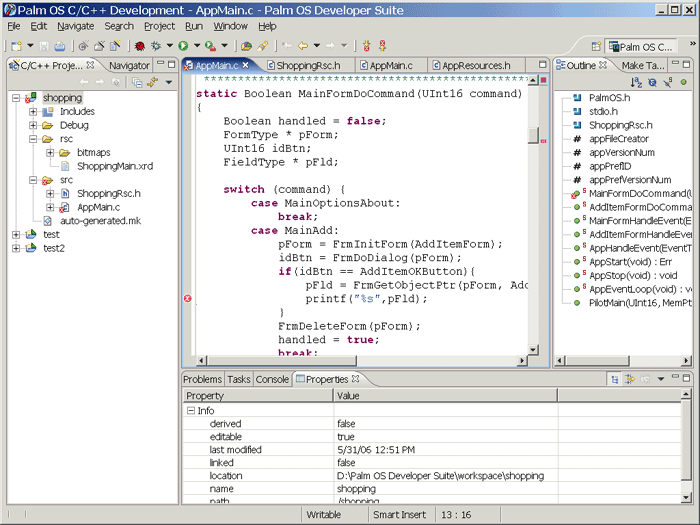Click the green Run icon
Image resolution: width=700 pixels, height=525 pixels.
183,46
